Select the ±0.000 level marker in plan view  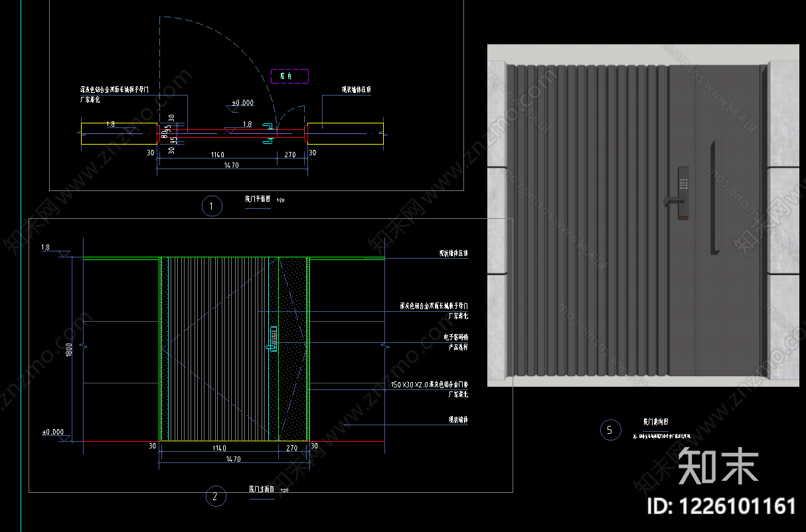[x=242, y=103]
